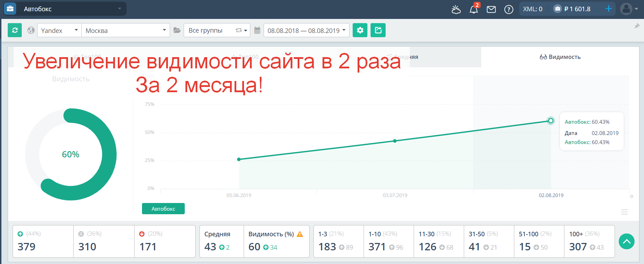Open settings with the green gear button

pos(360,30)
